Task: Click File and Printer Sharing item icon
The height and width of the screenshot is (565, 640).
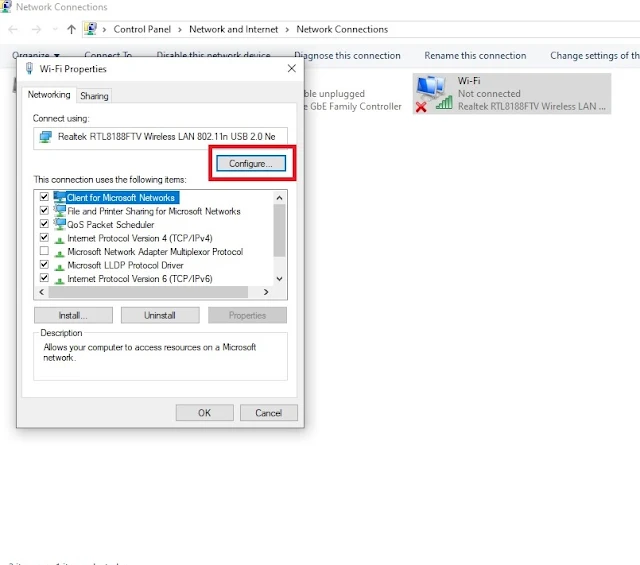Action: pyautogui.click(x=60, y=211)
